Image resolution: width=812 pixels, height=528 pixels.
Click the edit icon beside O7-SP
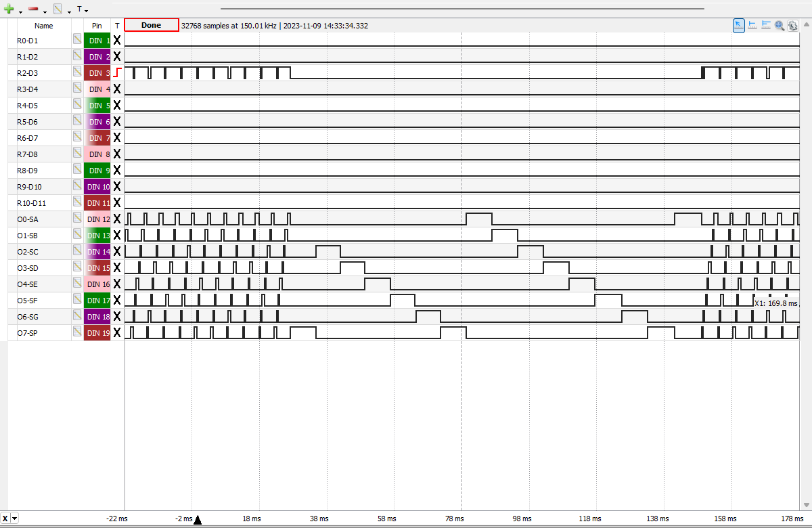coord(77,332)
